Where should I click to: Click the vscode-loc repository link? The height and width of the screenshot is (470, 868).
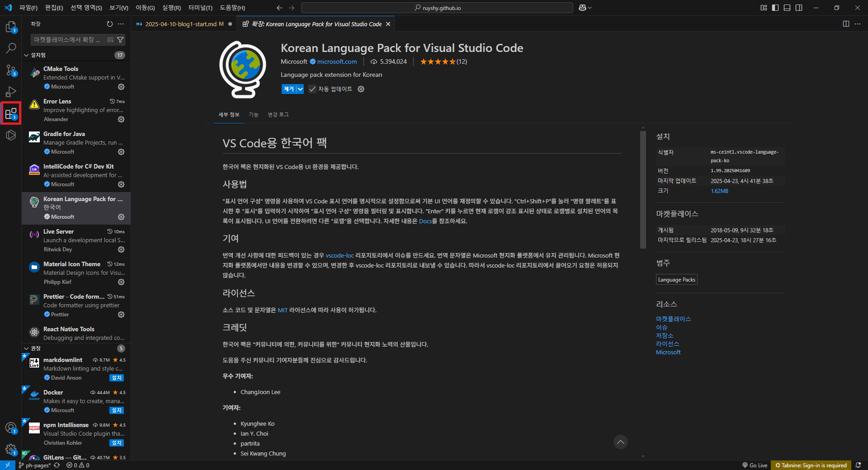coord(340,255)
